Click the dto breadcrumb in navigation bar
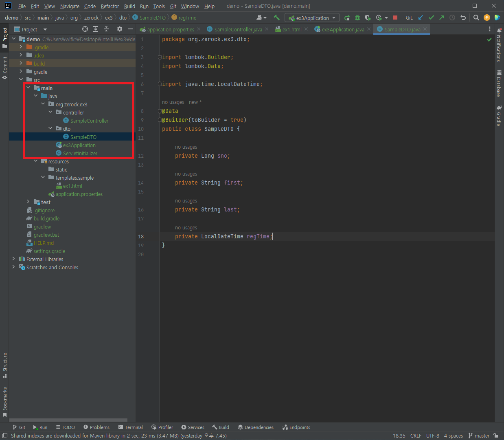 tap(123, 18)
